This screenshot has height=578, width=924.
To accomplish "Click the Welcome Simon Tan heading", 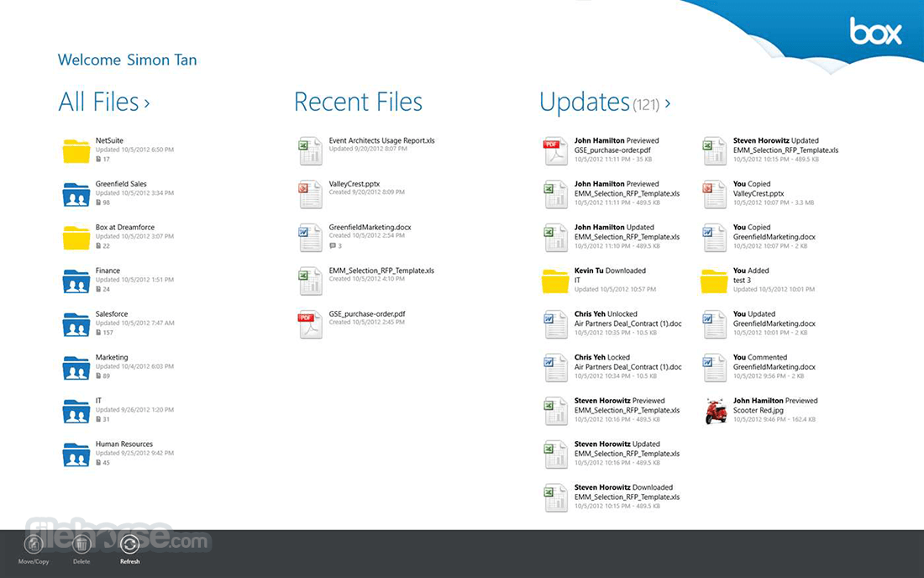I will 127,60.
